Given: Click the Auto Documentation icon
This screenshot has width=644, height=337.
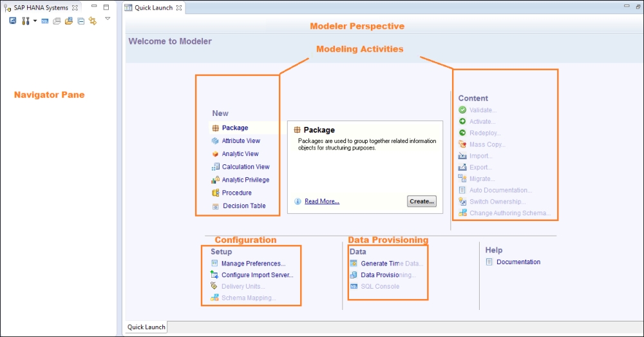Looking at the screenshot, I should click(x=462, y=190).
